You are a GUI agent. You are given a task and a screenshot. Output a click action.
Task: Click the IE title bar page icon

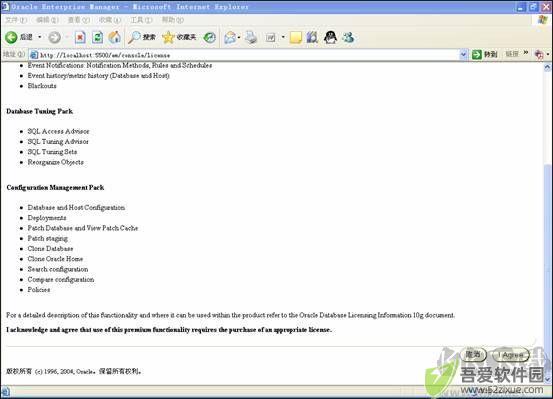tap(5, 6)
